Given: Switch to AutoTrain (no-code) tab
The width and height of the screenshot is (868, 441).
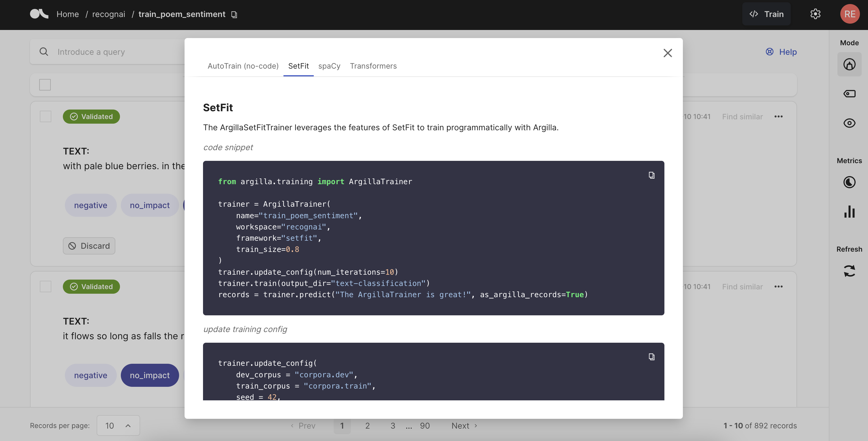Looking at the screenshot, I should [x=243, y=66].
